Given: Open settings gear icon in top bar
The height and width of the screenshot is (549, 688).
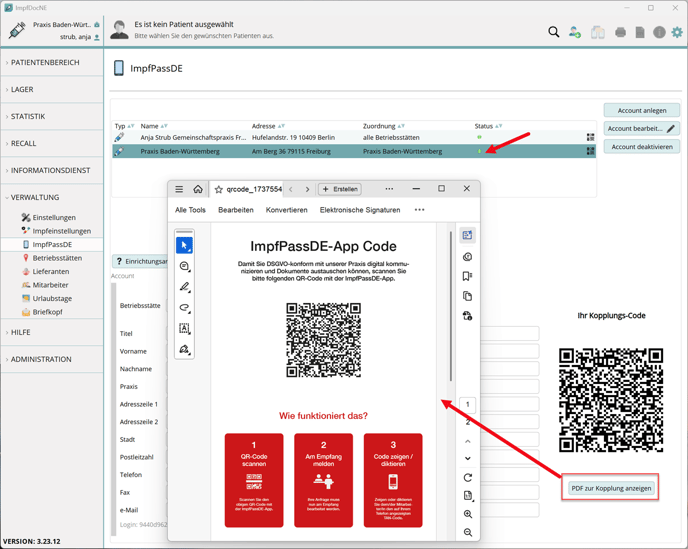Looking at the screenshot, I should (x=677, y=32).
